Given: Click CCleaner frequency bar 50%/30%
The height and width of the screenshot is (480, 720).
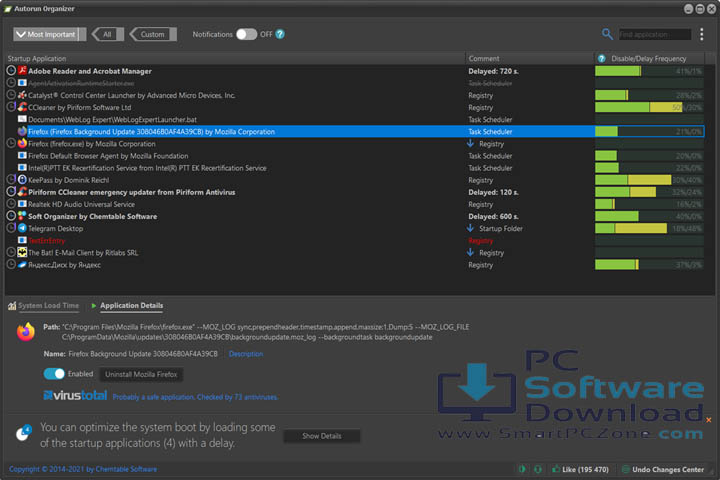Looking at the screenshot, I should (x=649, y=107).
